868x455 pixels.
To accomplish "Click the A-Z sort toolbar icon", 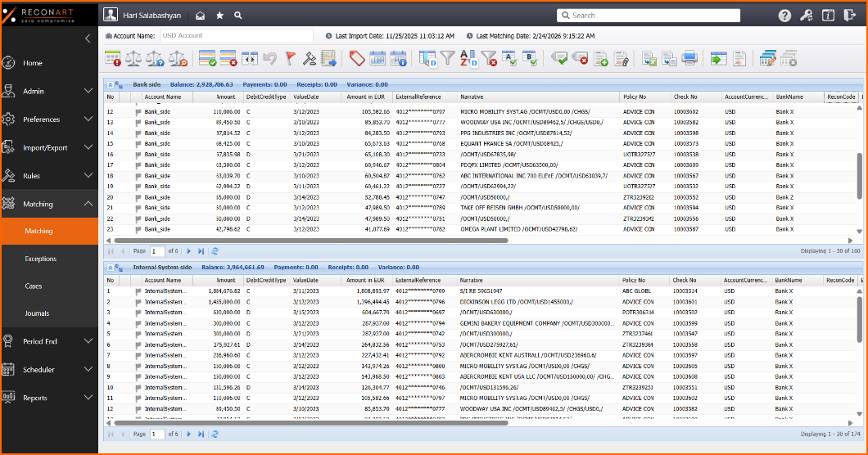I will tap(468, 58).
